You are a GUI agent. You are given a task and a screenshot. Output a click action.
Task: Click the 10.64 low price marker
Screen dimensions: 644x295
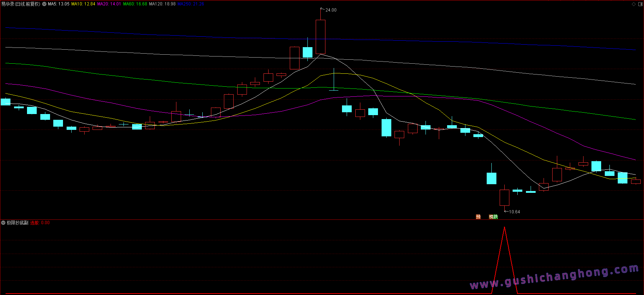(x=514, y=212)
